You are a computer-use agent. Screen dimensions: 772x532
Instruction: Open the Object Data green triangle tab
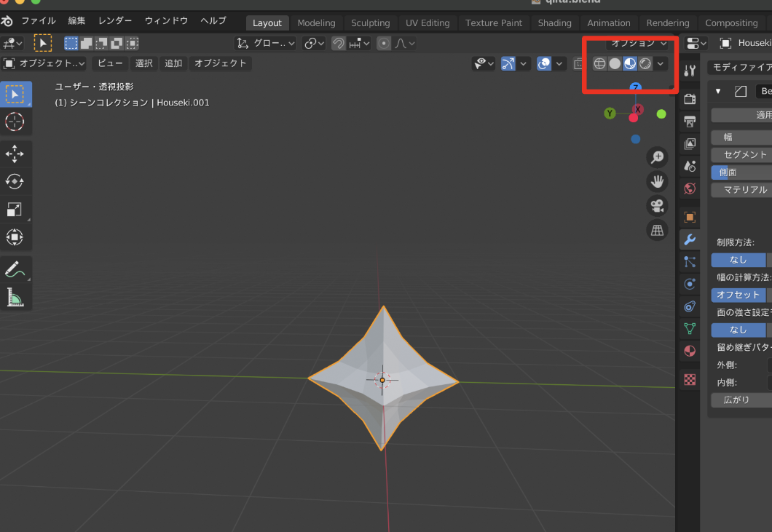coord(690,328)
